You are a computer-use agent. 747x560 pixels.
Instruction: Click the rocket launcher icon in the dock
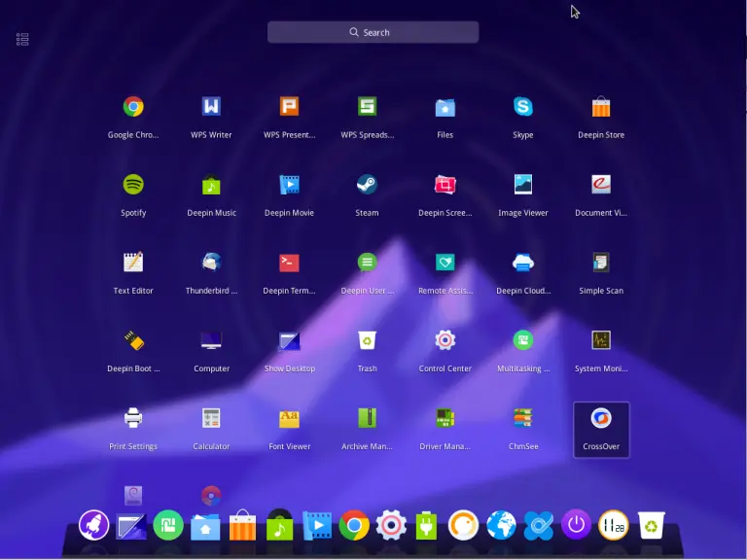point(93,525)
